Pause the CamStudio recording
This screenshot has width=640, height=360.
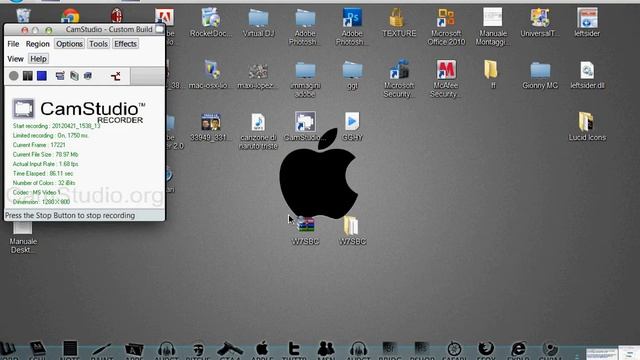(27, 76)
